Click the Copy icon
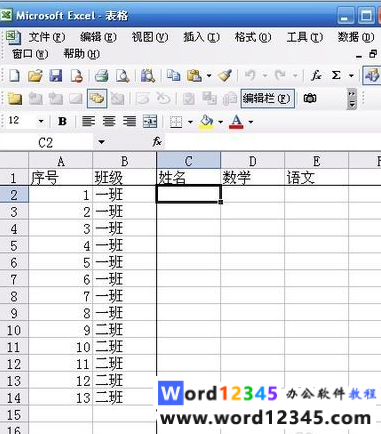Screen dimensions: 381x434 [173, 76]
